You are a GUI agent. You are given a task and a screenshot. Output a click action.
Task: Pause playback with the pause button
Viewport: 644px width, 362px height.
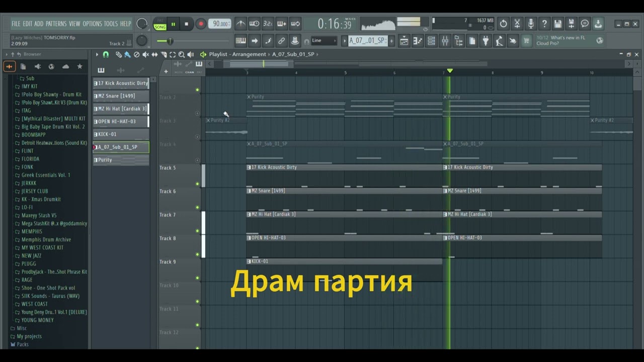(x=173, y=24)
